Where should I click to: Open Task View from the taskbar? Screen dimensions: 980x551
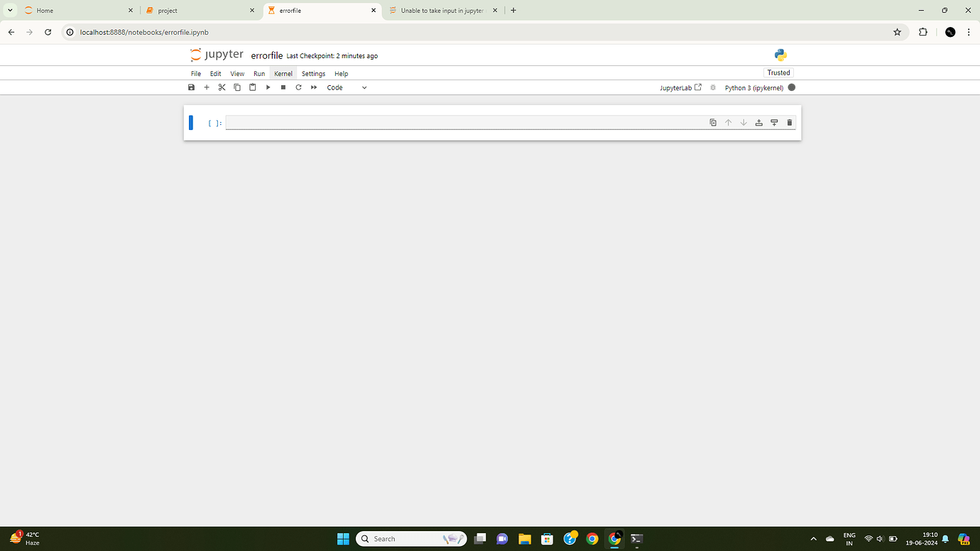[480, 538]
